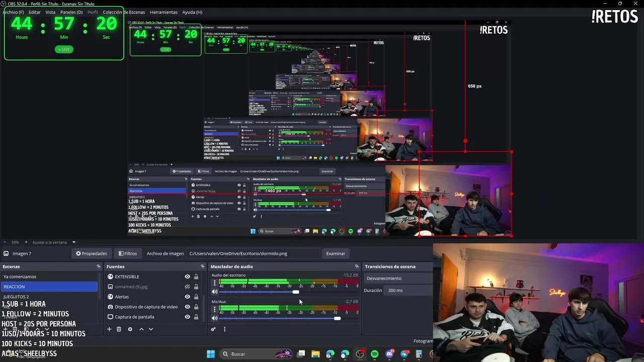Mute the Mic/Aux speaker
Screen dimensions: 644x362
tap(214, 318)
